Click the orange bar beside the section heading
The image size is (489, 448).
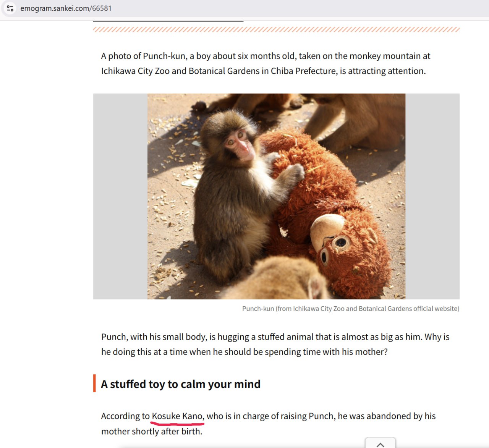94,383
